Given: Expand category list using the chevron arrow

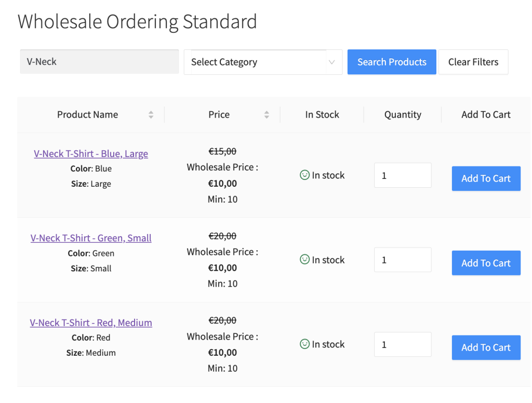Looking at the screenshot, I should [x=332, y=62].
